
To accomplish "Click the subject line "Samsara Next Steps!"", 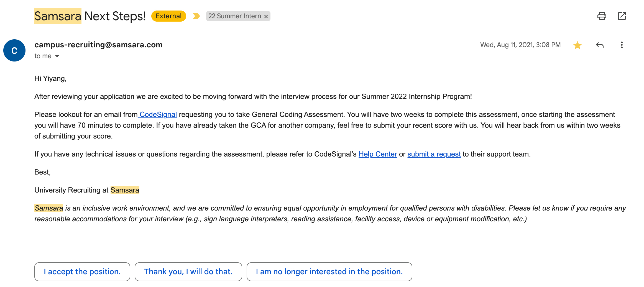I will (x=90, y=16).
